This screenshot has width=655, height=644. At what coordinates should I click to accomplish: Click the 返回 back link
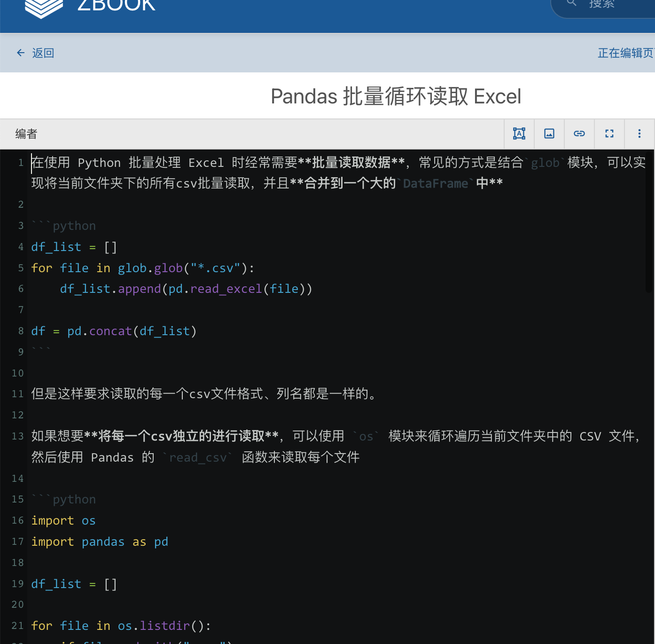coord(43,53)
